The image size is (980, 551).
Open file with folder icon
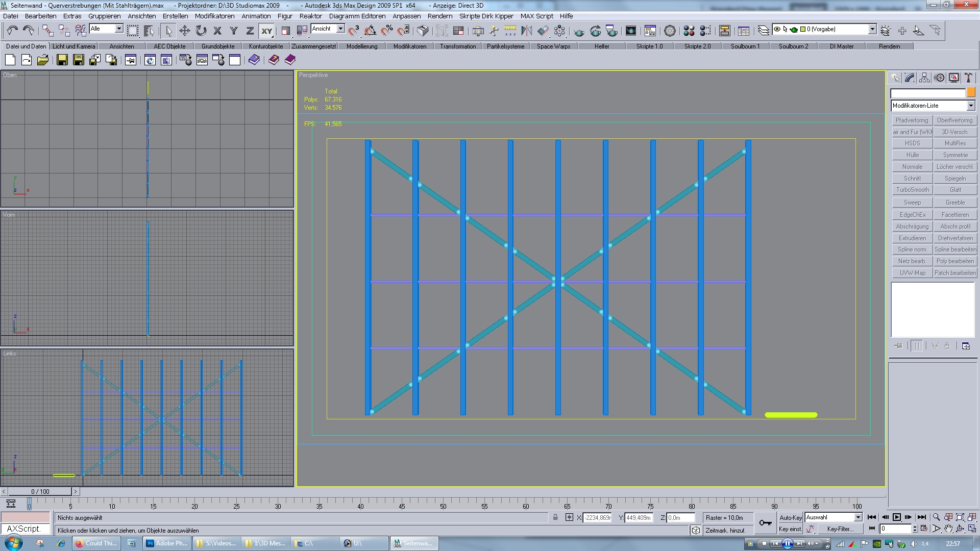click(43, 60)
